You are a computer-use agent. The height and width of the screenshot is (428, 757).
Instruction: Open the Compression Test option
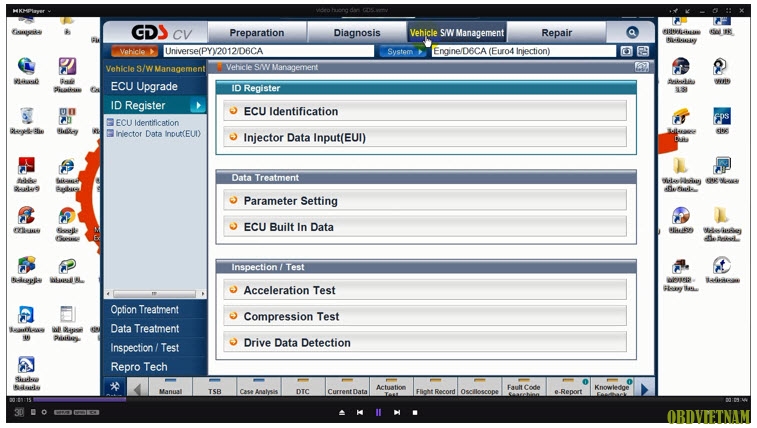tap(426, 316)
